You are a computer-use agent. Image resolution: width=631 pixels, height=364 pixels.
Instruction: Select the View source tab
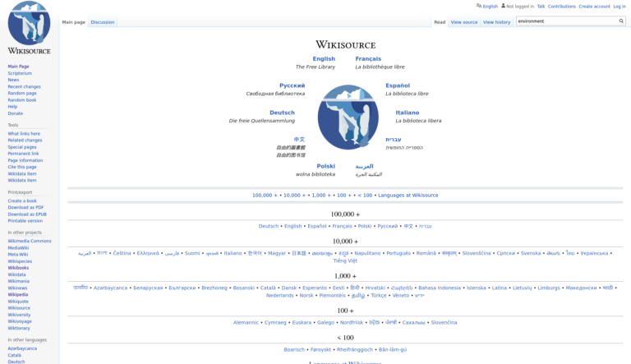[x=464, y=22]
